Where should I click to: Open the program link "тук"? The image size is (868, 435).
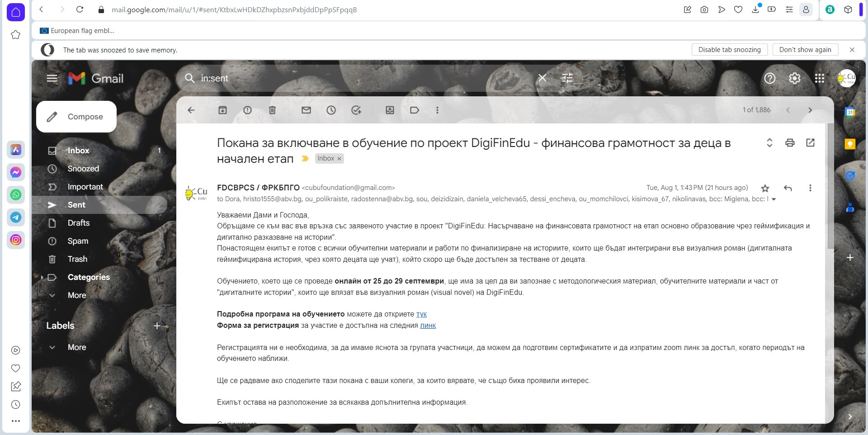pyautogui.click(x=421, y=314)
